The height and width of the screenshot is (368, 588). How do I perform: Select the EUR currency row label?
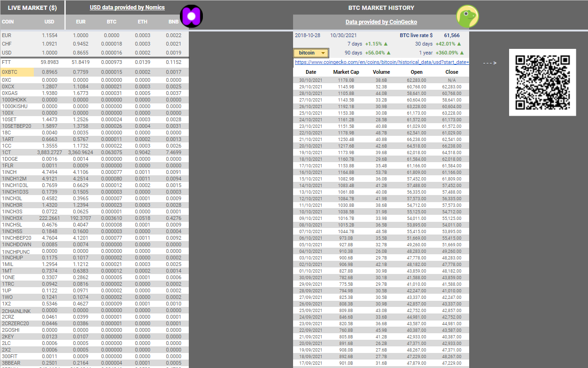click(7, 35)
